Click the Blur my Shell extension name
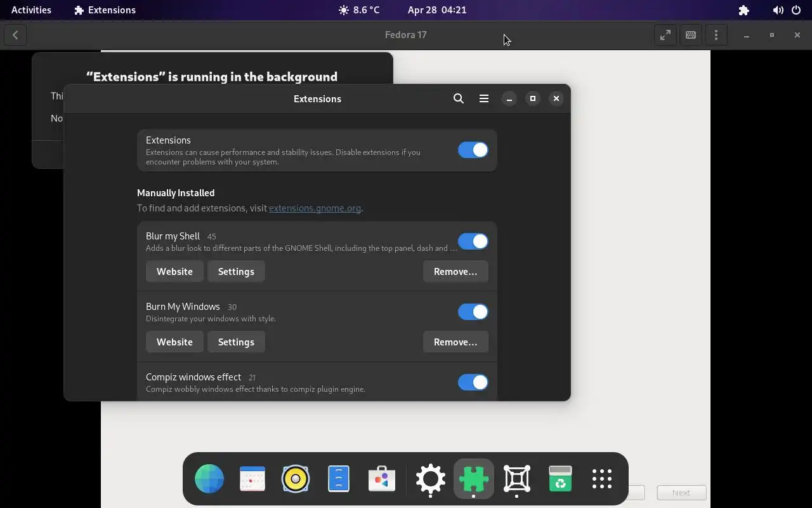This screenshot has width=812, height=508. click(x=173, y=236)
